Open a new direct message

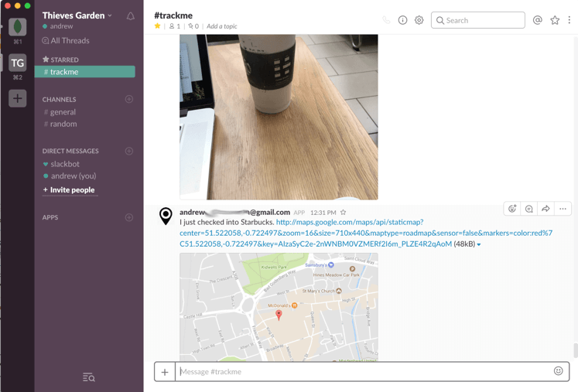[x=129, y=151]
